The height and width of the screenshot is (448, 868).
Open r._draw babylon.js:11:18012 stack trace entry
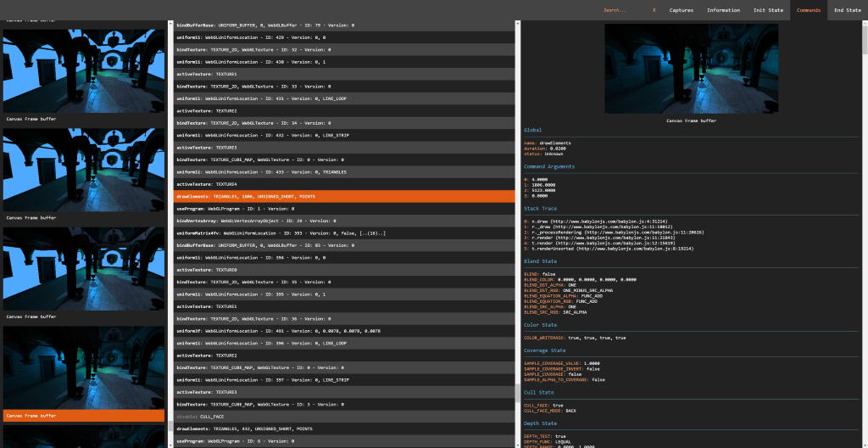click(x=598, y=227)
